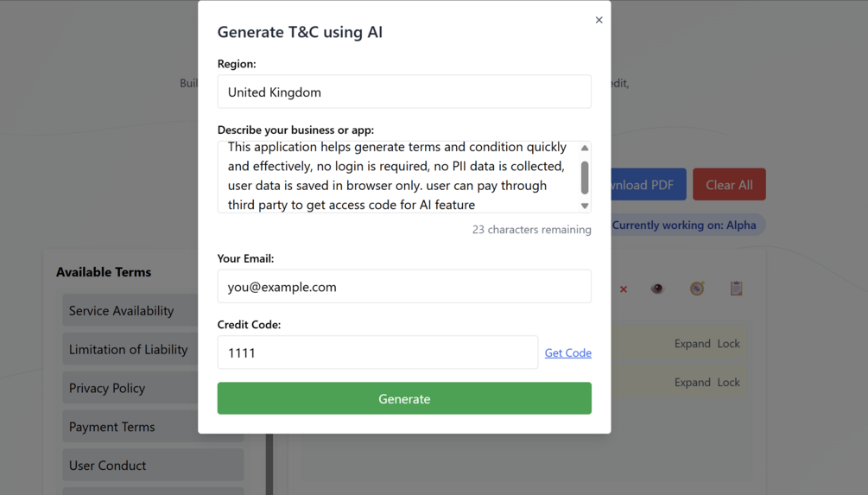The width and height of the screenshot is (868, 495).
Task: Click into the Credit Code field
Action: pyautogui.click(x=377, y=352)
